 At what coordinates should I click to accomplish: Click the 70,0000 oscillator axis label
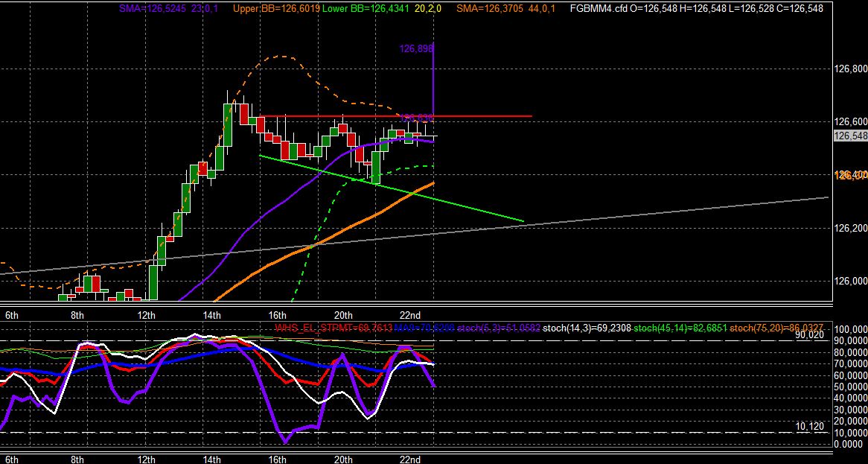pyautogui.click(x=849, y=364)
